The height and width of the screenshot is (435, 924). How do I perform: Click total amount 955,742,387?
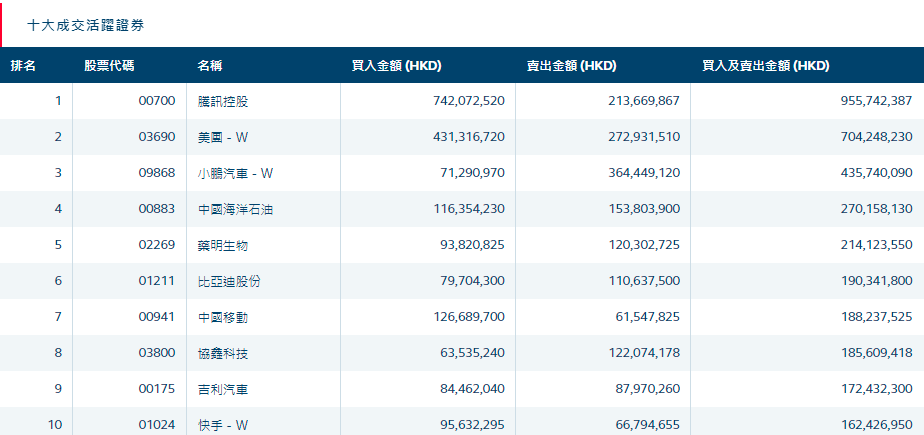point(876,101)
